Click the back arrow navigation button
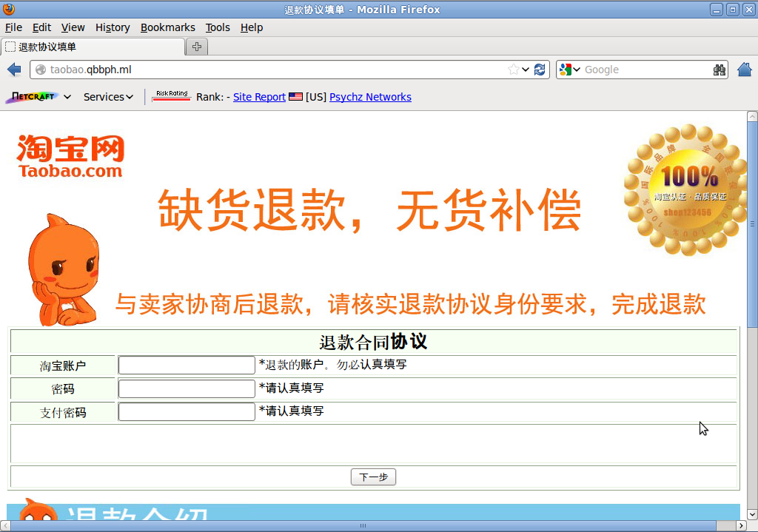This screenshot has width=758, height=532. tap(15, 70)
